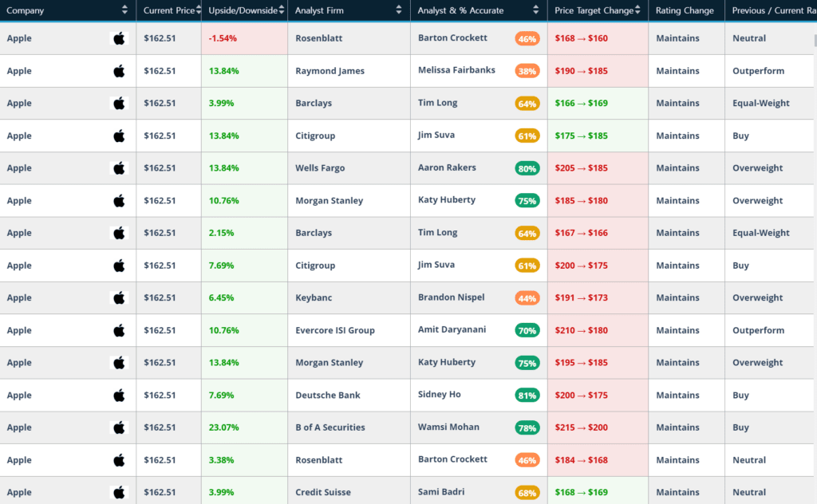Click Melissa Fairbanks' 38% accuracy badge
Viewport: 817px width, 504px height.
[527, 71]
